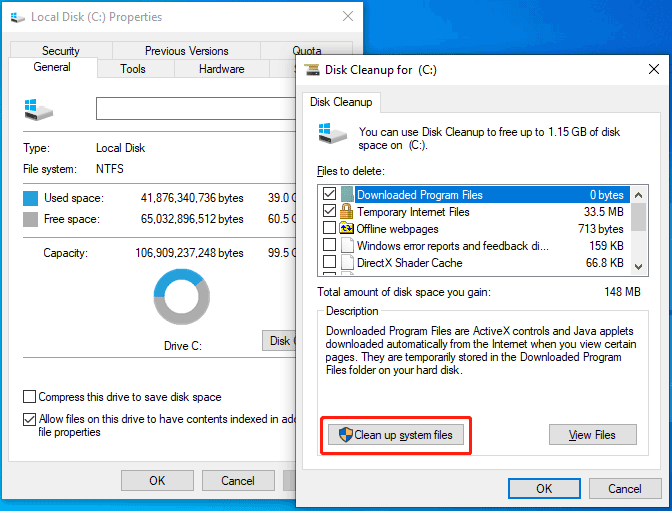Click the drive icon in Properties General tab

[x=39, y=109]
